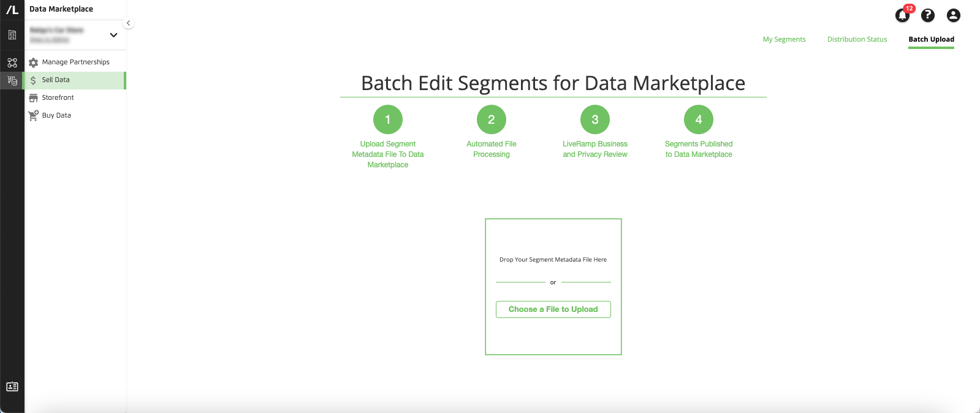Open notifications bell with 12 badge
This screenshot has height=413, width=980.
click(903, 15)
